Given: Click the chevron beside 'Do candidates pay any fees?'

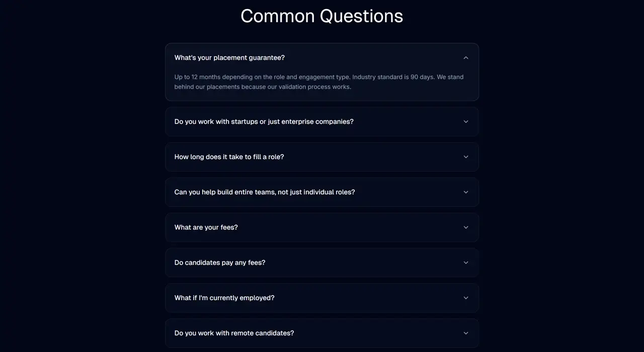Looking at the screenshot, I should 465,262.
